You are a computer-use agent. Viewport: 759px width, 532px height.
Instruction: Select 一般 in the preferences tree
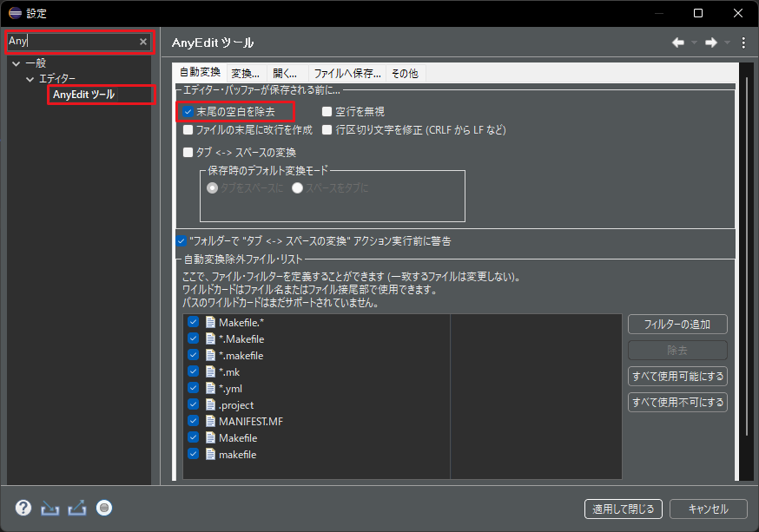[36, 62]
